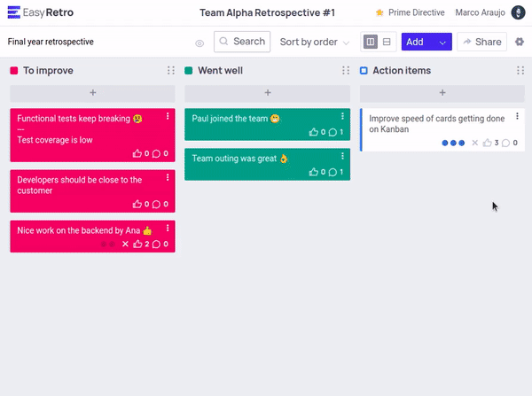Remove vote with X on Improve speed card
The height and width of the screenshot is (396, 532).
(475, 143)
